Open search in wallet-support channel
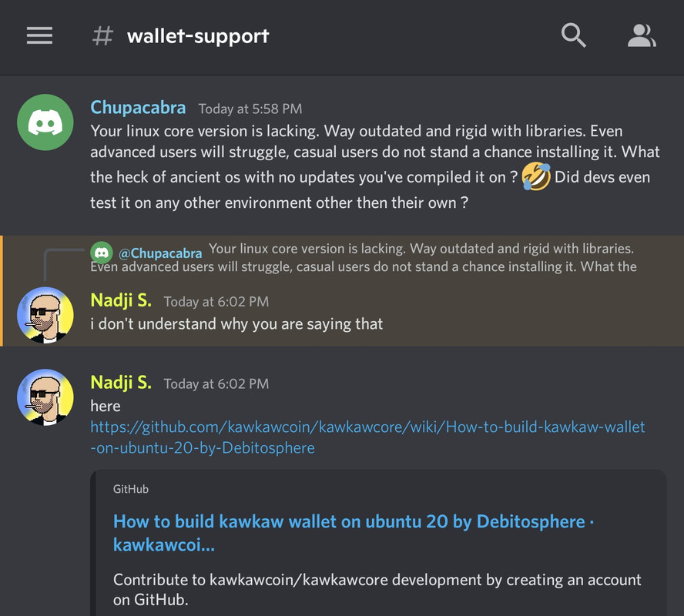684x616 pixels. point(573,35)
